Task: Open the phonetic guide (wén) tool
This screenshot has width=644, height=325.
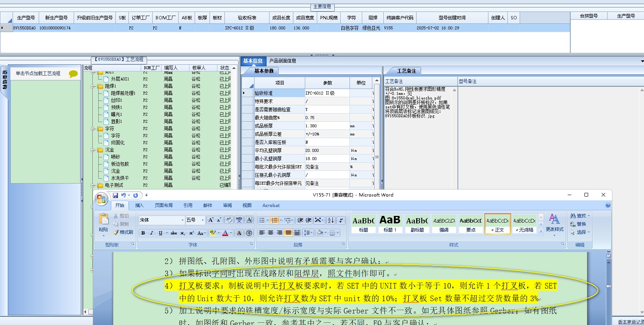Action: 239,220
